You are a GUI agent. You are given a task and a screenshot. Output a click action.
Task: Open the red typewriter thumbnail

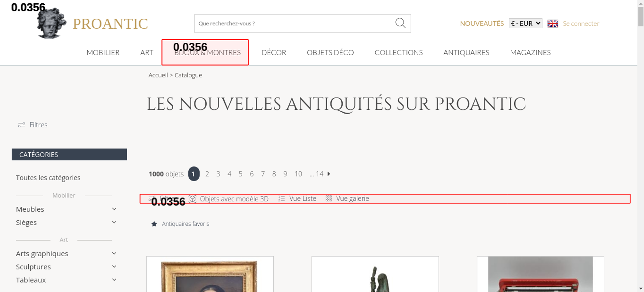(540, 274)
